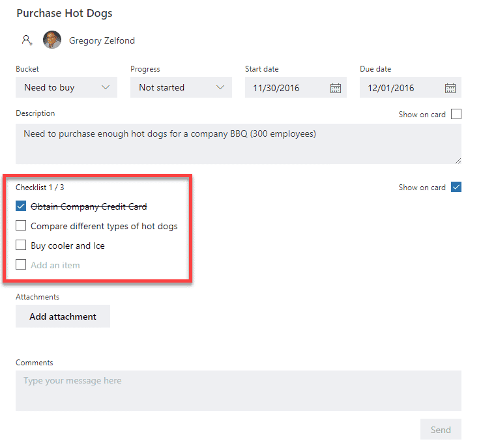481x448 pixels.
Task: Open the Start date calendar icon
Action: pos(336,88)
